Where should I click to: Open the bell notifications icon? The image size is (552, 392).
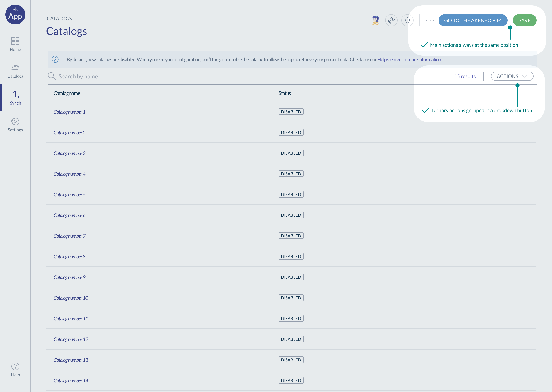[x=407, y=20]
